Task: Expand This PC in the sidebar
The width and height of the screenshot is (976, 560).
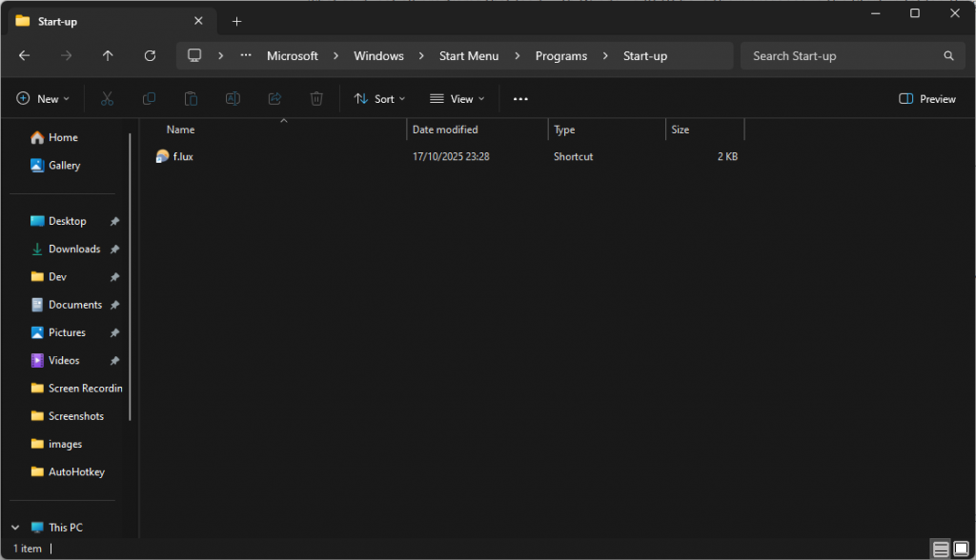Action: 14,527
